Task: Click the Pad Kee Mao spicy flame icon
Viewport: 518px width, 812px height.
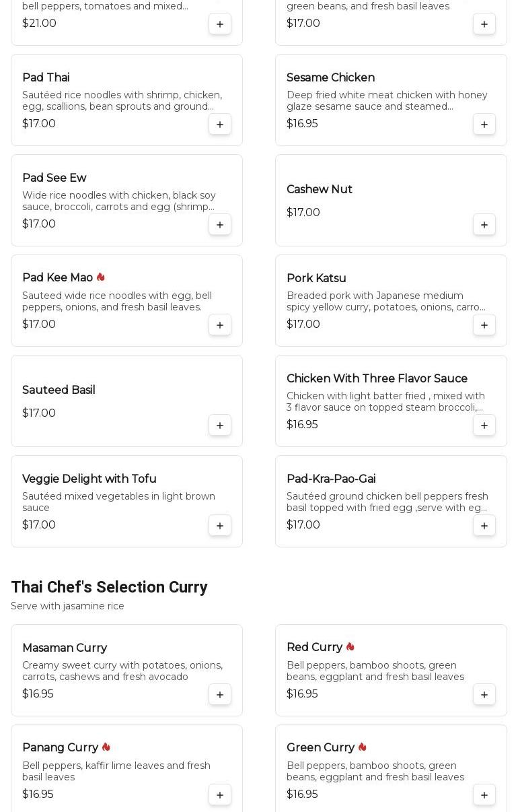Action: click(101, 277)
